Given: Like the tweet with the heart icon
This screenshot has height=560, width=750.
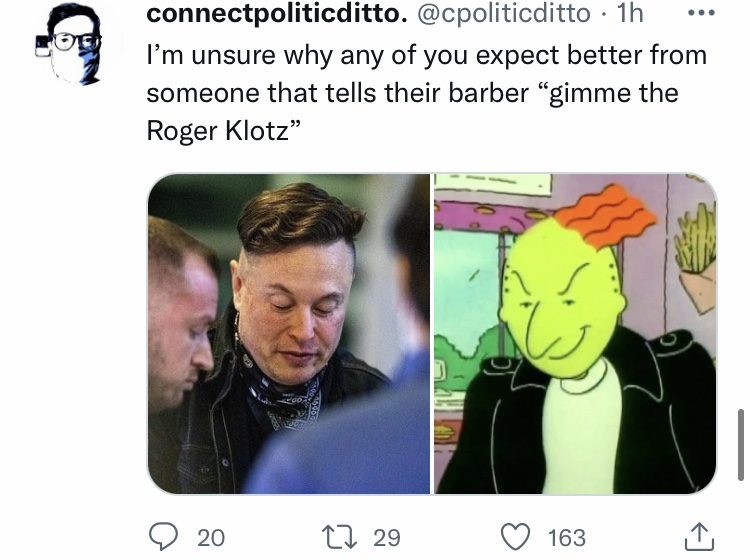Looking at the screenshot, I should [x=515, y=537].
